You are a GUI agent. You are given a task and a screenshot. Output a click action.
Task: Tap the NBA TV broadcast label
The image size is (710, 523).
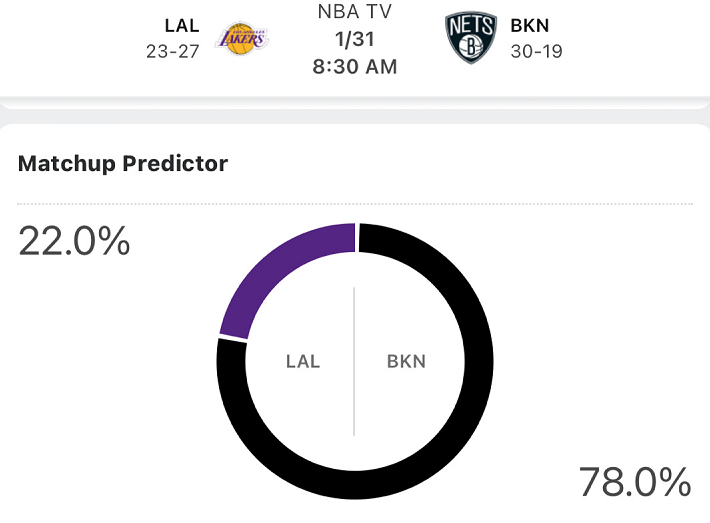click(x=355, y=12)
